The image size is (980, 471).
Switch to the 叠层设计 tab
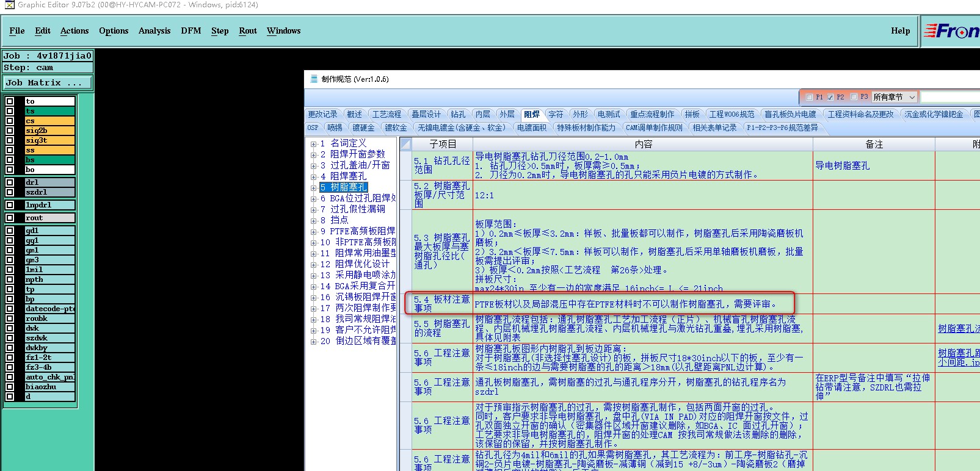pyautogui.click(x=426, y=114)
